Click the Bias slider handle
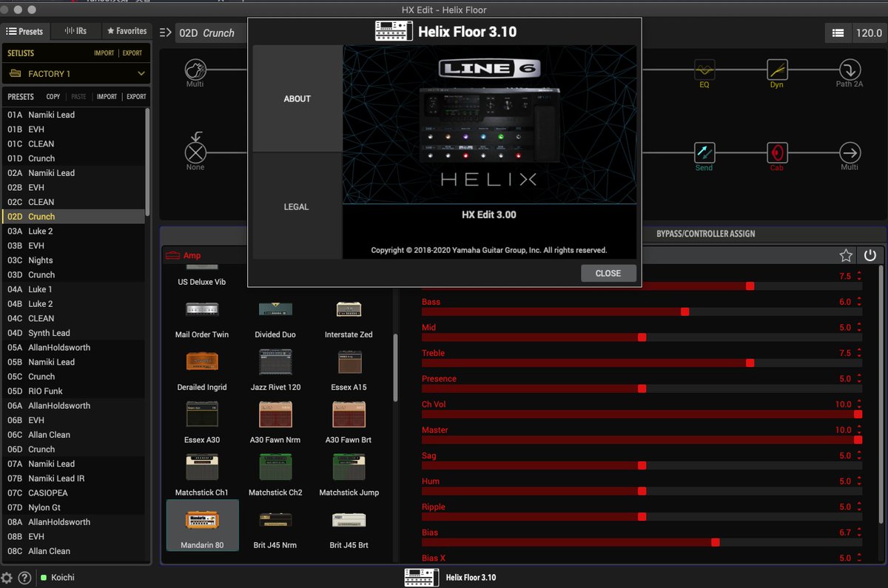This screenshot has width=888, height=588. (715, 542)
